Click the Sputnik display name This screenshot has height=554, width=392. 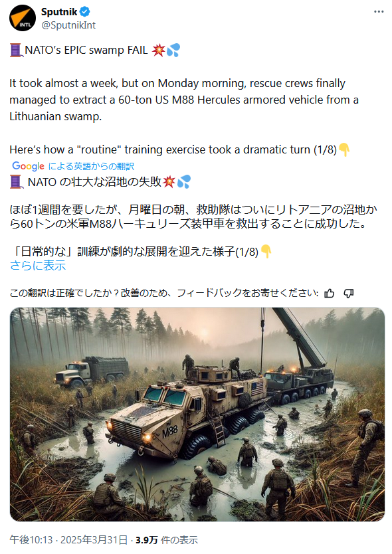tap(59, 12)
